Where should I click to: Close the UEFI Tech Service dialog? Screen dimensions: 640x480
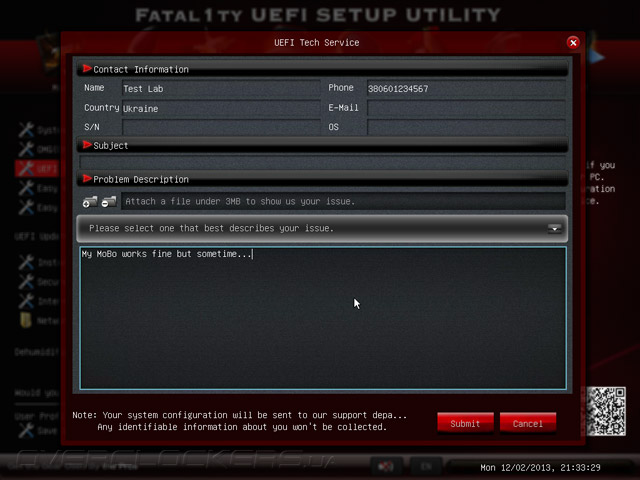point(573,42)
